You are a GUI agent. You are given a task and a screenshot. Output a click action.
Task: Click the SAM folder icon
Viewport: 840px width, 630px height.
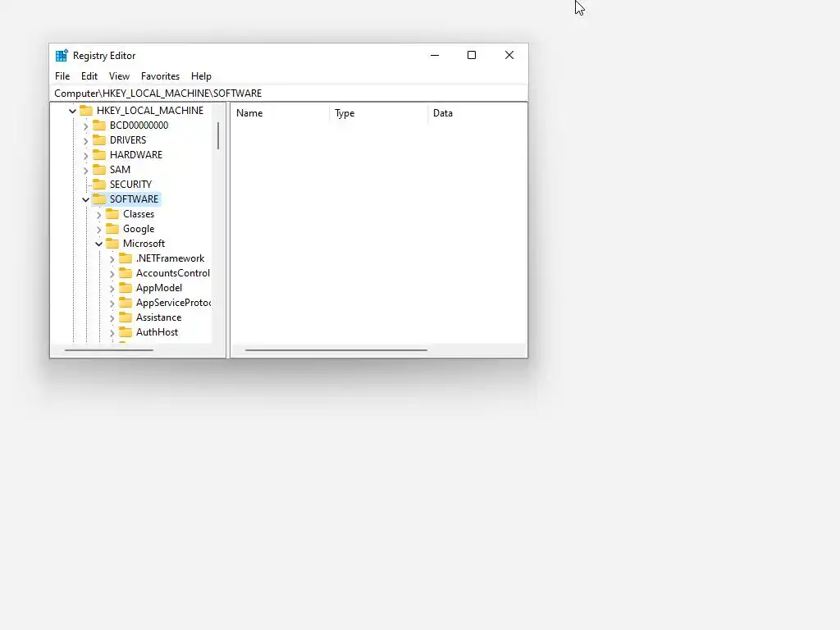[x=99, y=170]
